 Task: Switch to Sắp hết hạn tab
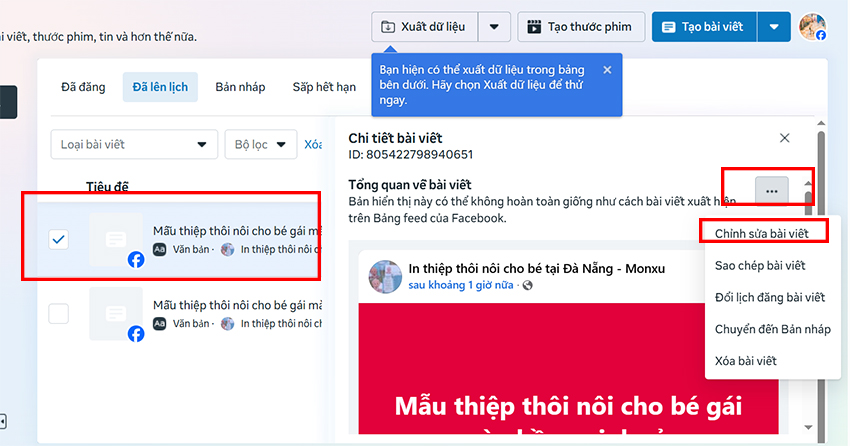click(x=324, y=87)
